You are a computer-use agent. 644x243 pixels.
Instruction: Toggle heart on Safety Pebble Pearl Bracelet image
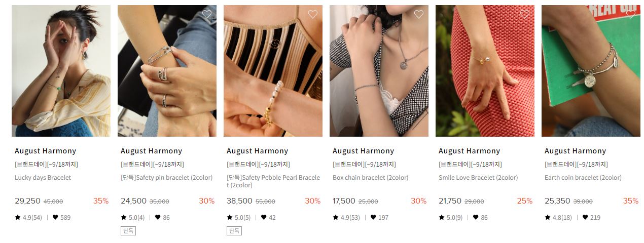[313, 14]
